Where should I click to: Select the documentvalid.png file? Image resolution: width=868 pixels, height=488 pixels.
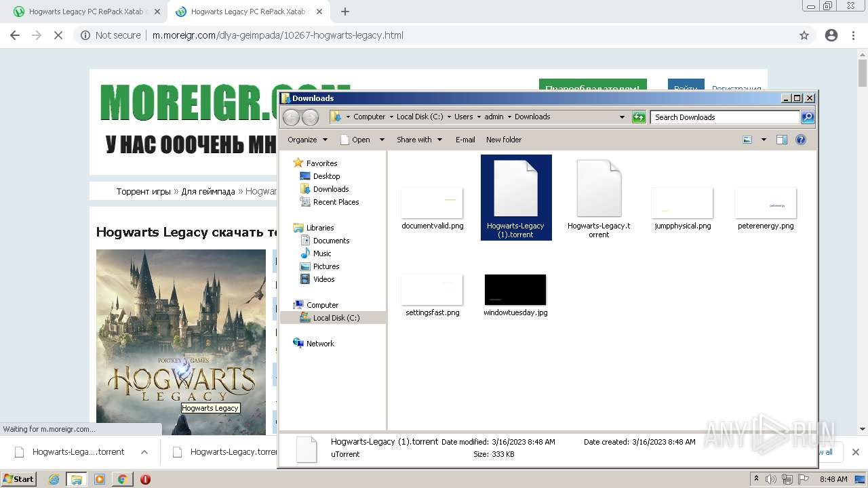coord(432,209)
